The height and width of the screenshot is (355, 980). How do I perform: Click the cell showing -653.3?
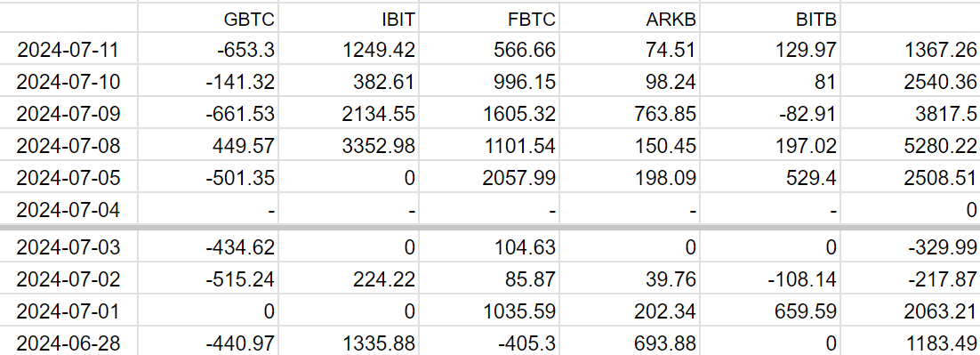point(208,49)
